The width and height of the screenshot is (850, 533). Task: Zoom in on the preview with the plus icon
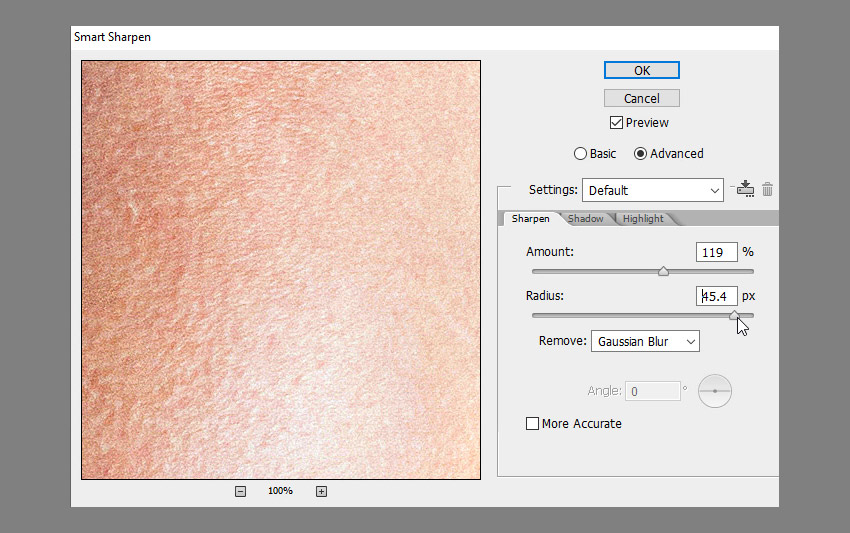point(321,491)
